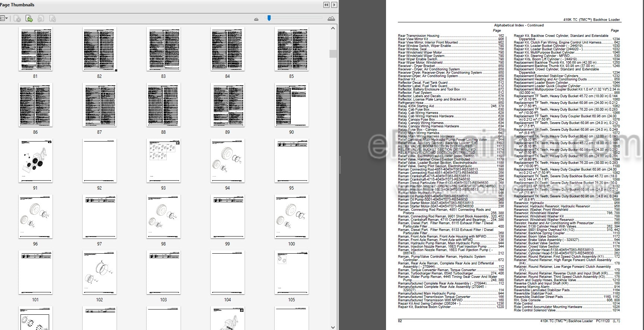Image resolution: width=644 pixels, height=330 pixels.
Task: Click the 'Refrigerant Hose' index entry
Action: click(411, 103)
